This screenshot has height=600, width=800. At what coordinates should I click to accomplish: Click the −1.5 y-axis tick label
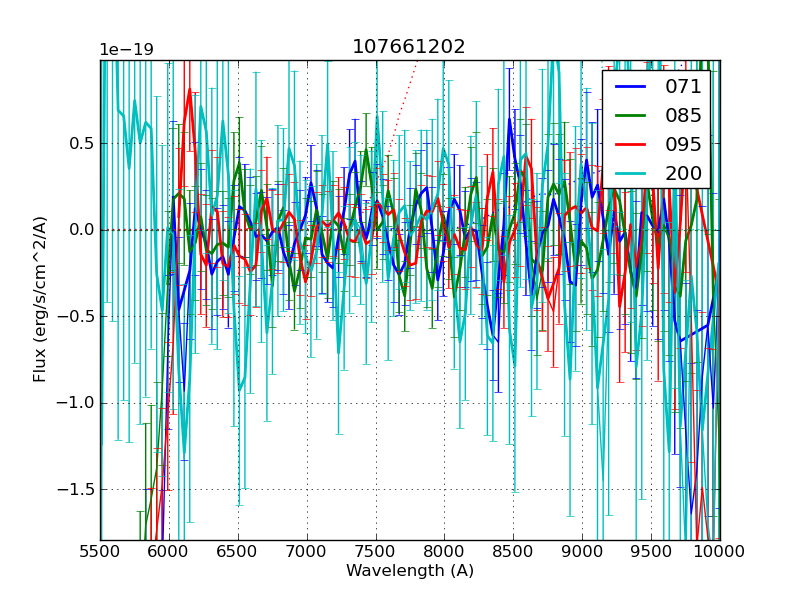tap(74, 489)
